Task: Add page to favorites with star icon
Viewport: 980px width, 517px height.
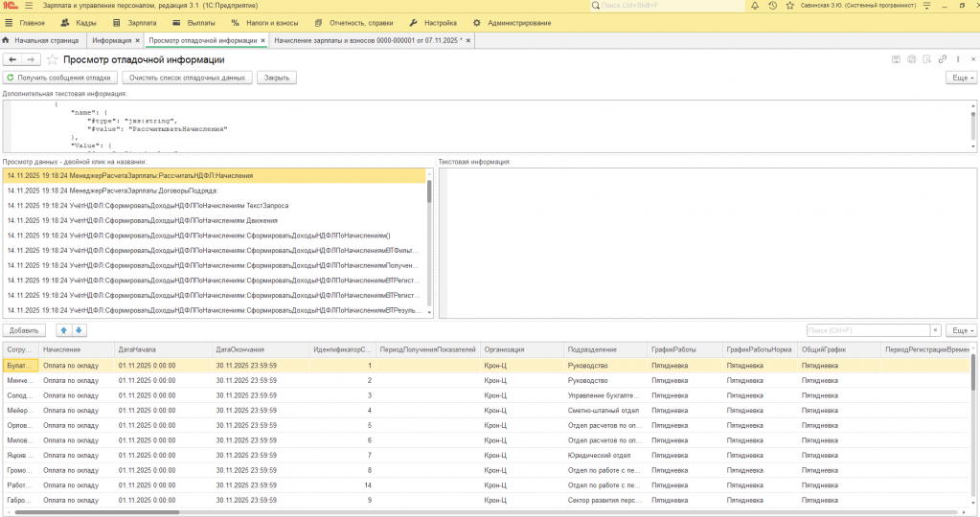Action: (x=53, y=60)
